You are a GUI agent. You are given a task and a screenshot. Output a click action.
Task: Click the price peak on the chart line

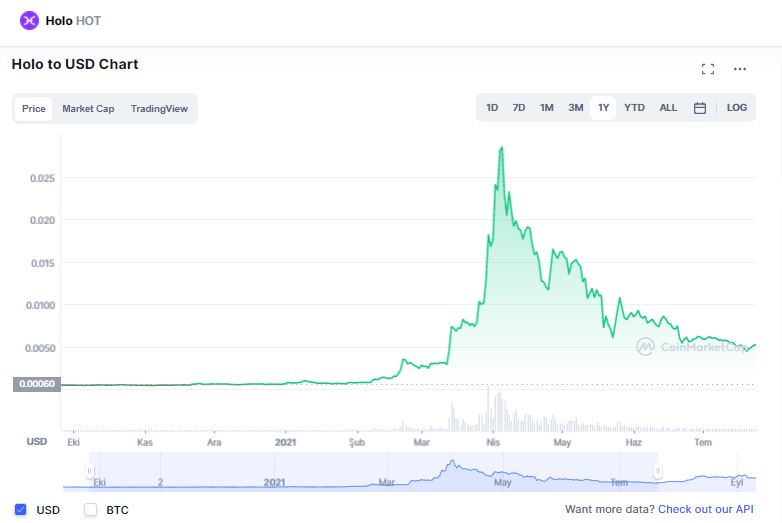502,148
